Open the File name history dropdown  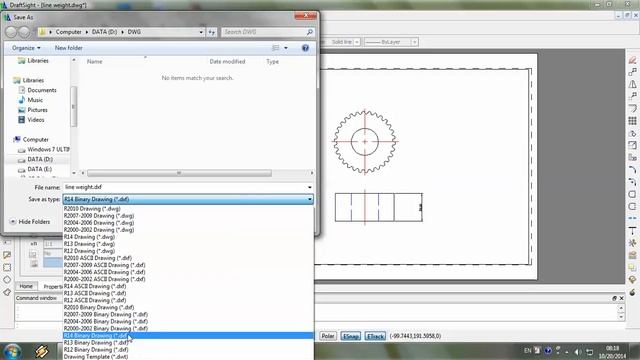tap(310, 187)
